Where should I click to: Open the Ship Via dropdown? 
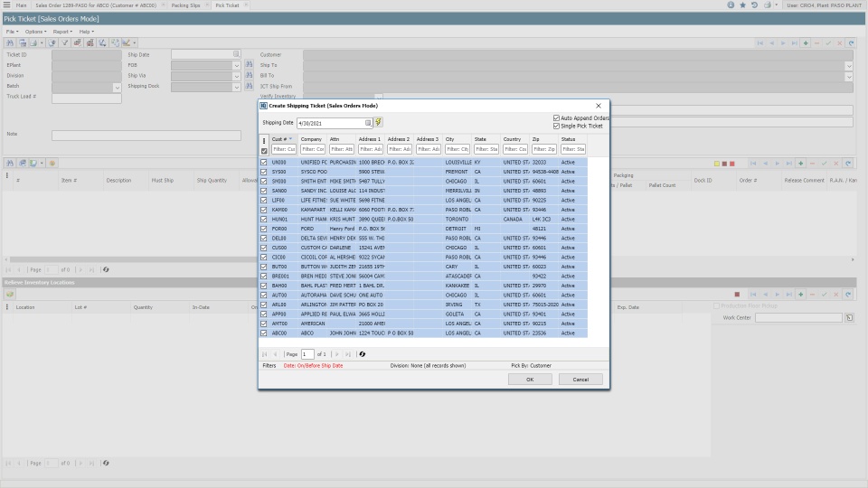pos(236,76)
